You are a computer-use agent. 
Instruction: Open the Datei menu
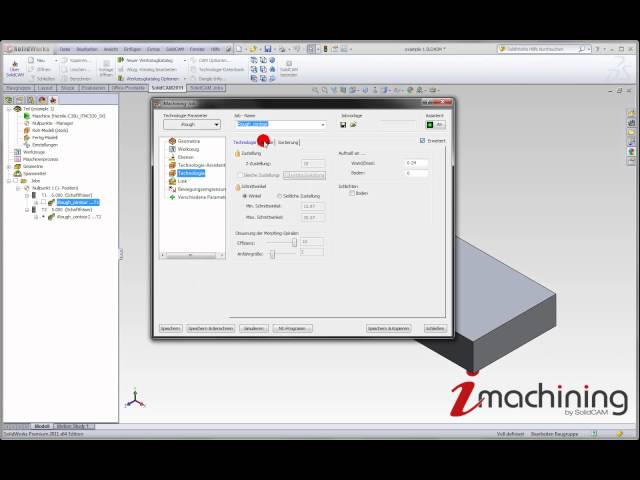(65, 49)
